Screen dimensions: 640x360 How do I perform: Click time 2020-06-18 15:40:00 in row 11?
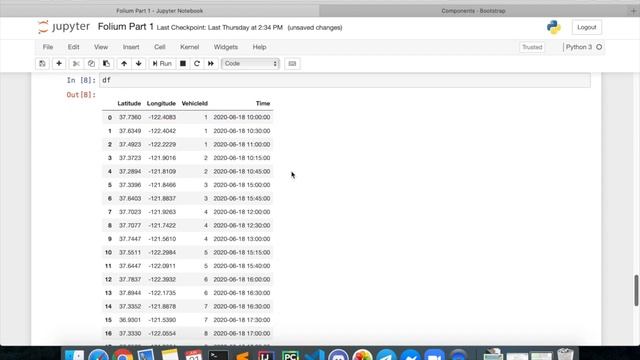(x=242, y=266)
